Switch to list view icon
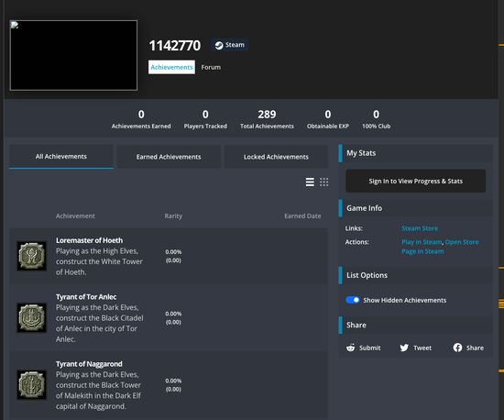Image resolution: width=504 pixels, height=420 pixels. point(310,182)
